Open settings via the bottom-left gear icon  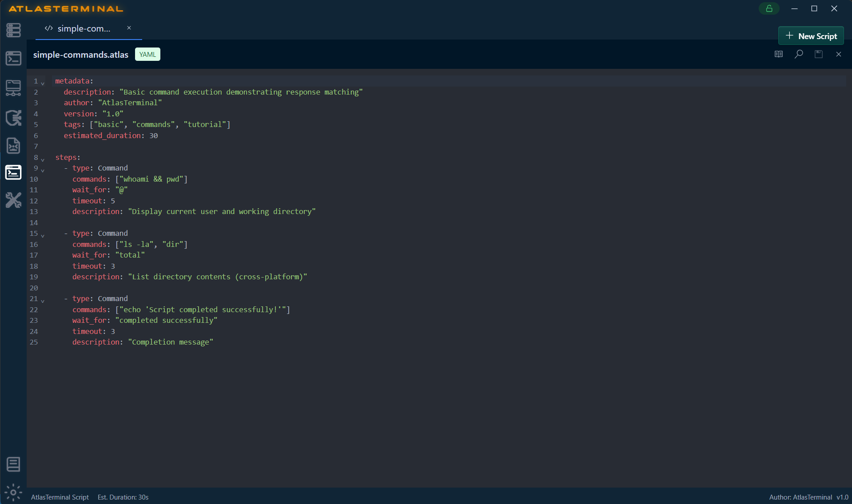tap(13, 492)
